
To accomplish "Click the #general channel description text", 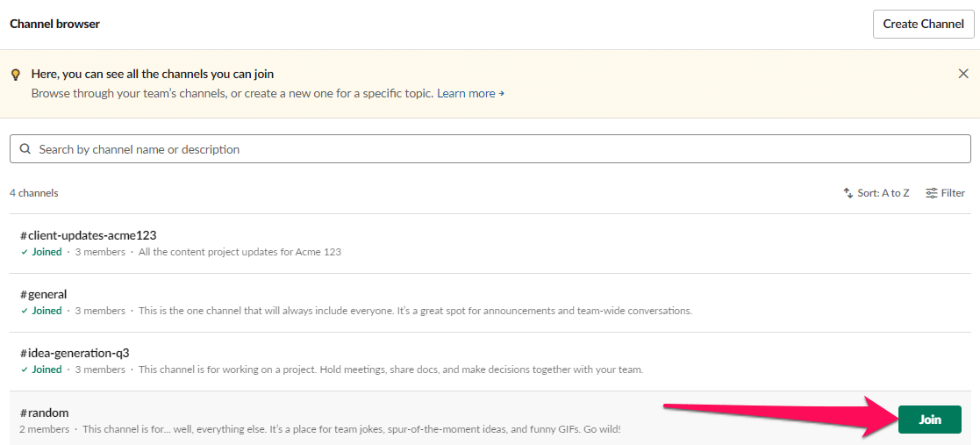I will click(x=415, y=311).
